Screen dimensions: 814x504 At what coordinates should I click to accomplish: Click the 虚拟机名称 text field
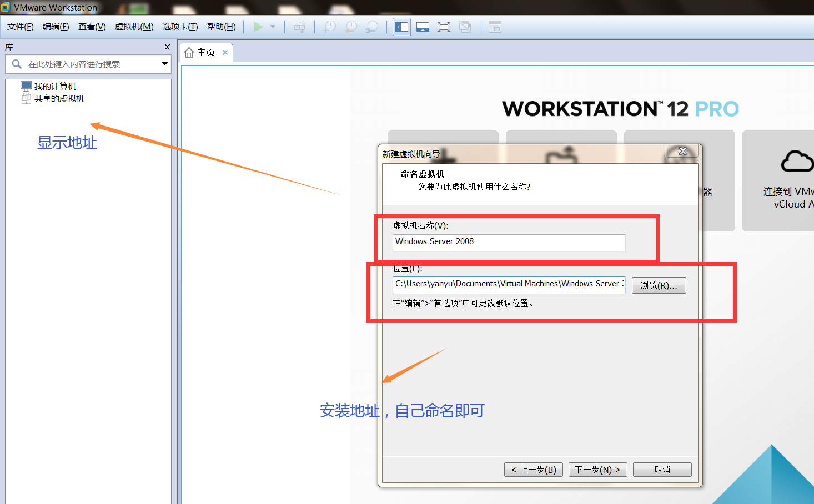pyautogui.click(x=509, y=243)
